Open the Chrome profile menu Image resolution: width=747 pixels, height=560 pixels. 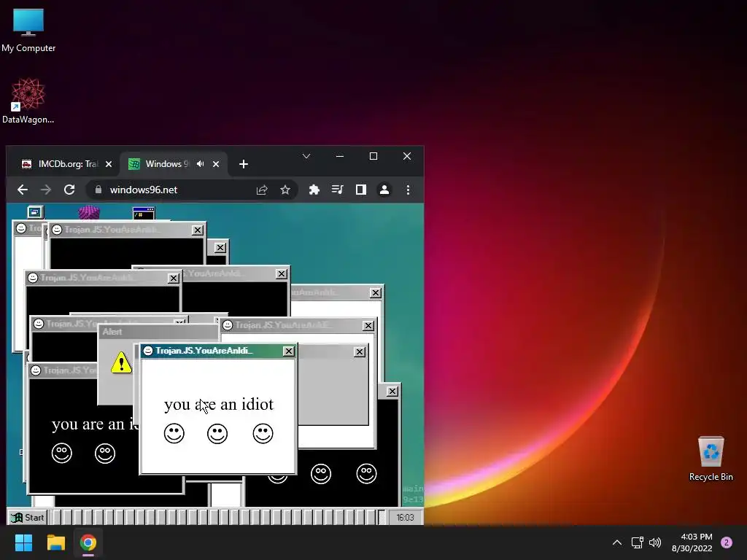384,190
